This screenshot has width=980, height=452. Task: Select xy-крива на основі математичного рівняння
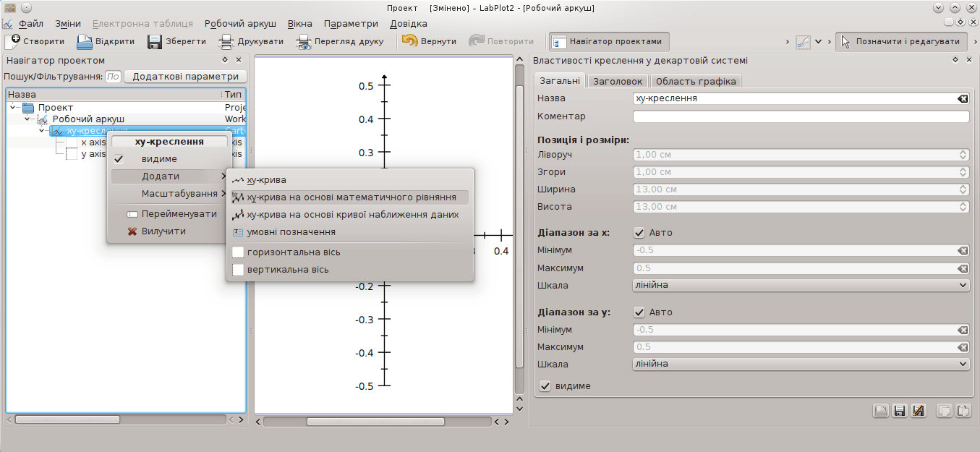point(351,197)
